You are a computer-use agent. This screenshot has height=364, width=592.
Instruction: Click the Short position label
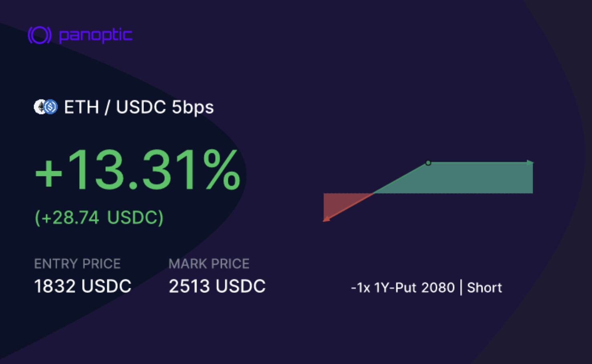click(x=485, y=288)
